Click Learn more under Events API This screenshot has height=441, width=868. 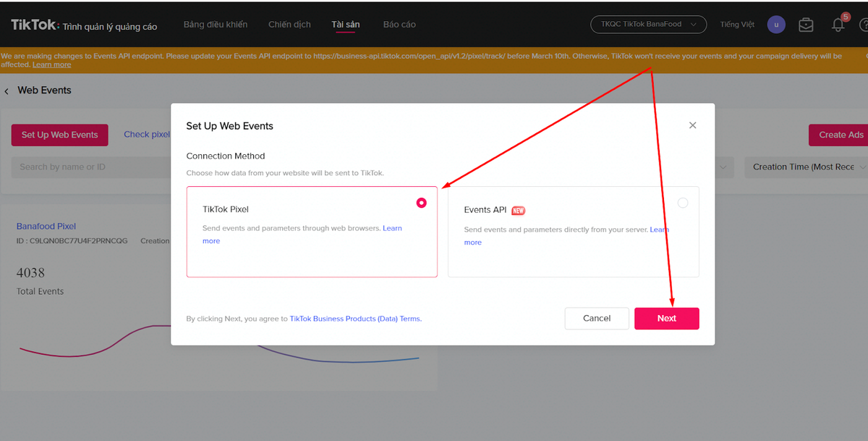(659, 230)
